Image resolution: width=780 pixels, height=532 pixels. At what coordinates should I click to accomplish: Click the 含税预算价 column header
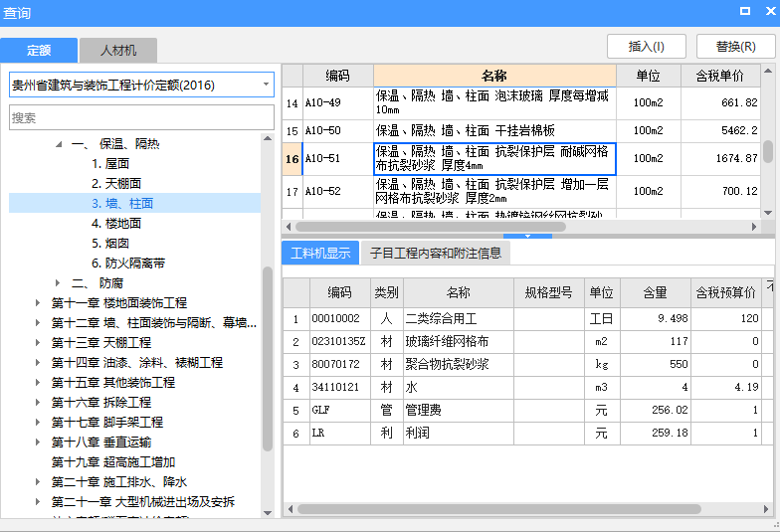(x=725, y=292)
